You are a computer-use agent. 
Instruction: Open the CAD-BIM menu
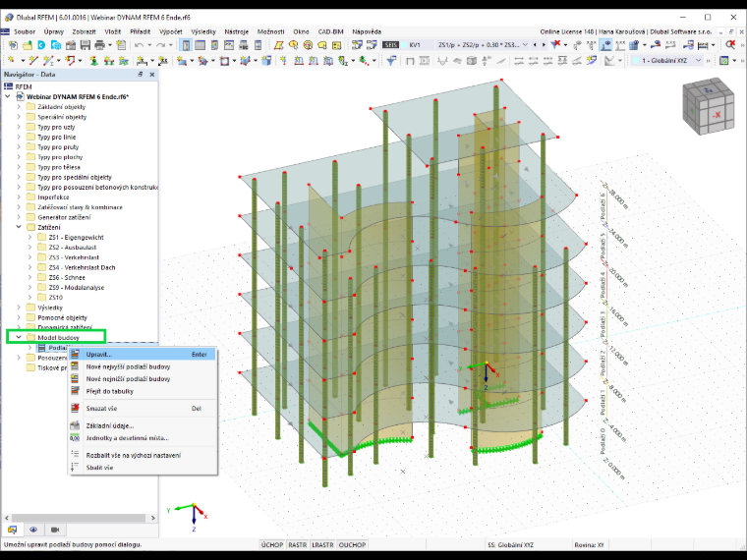point(330,31)
